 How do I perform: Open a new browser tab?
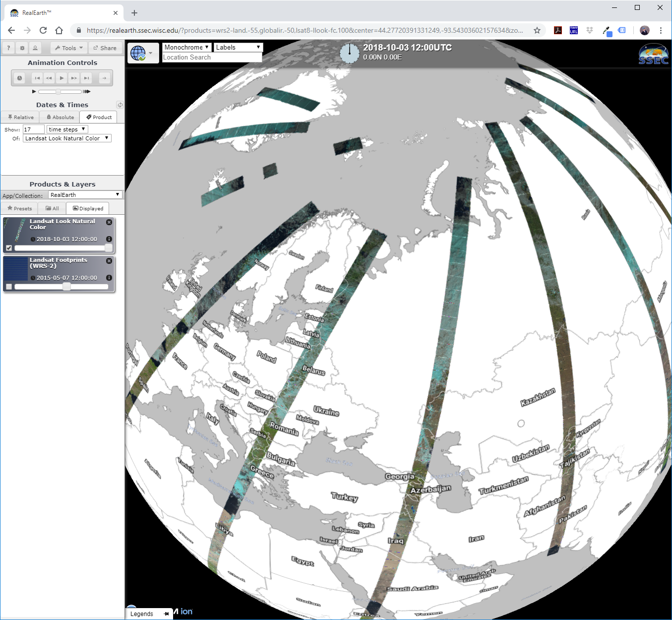coord(134,13)
